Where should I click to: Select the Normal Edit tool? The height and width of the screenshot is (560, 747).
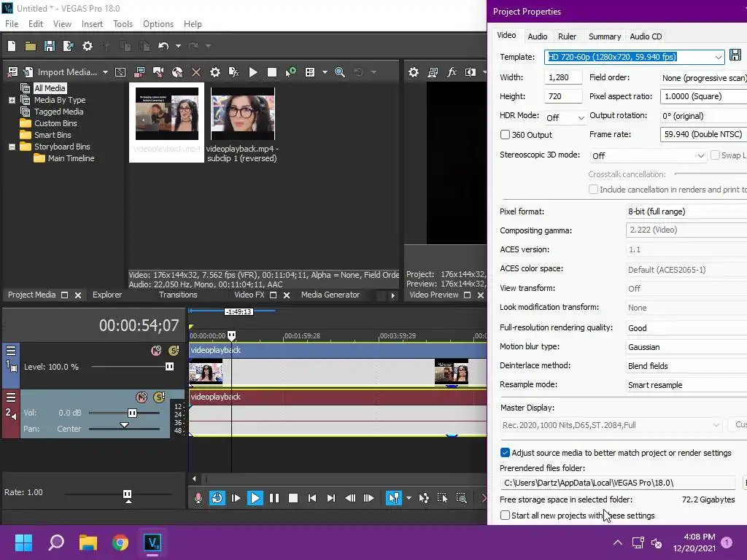393,498
